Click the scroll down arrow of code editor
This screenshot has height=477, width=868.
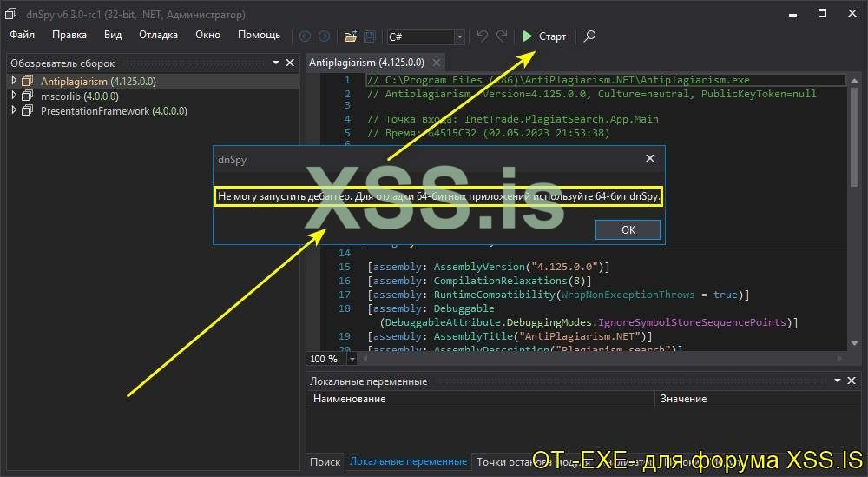(854, 343)
